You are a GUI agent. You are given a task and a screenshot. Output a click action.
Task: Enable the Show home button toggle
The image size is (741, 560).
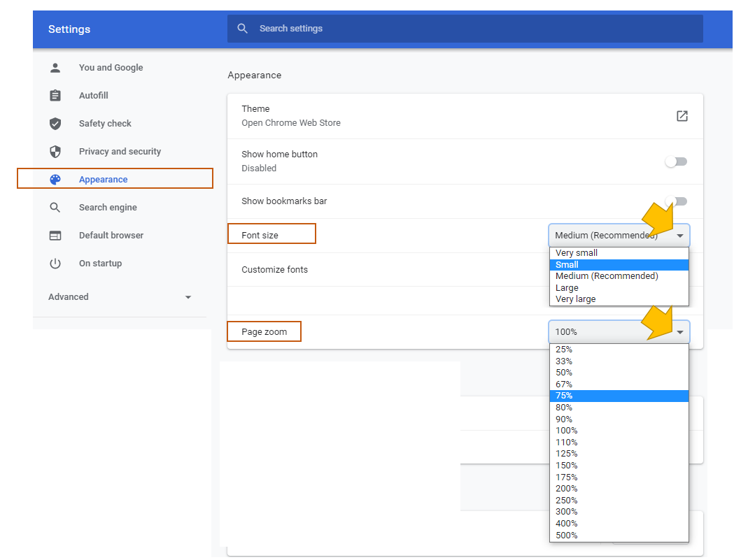pos(676,161)
